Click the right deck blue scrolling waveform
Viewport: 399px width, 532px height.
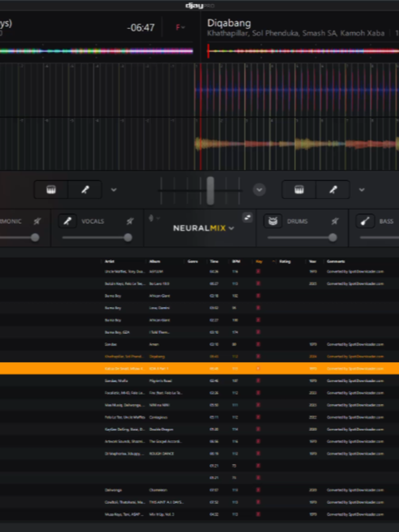[297, 90]
